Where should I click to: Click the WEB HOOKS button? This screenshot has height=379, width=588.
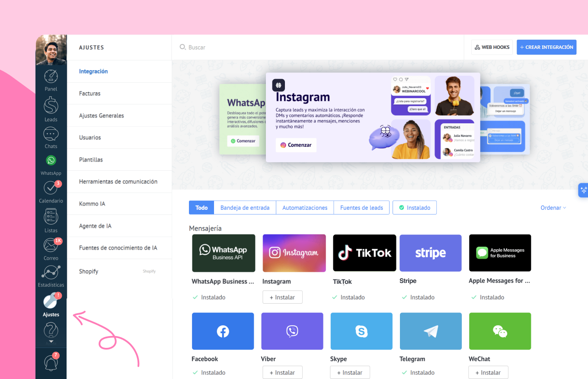(492, 47)
